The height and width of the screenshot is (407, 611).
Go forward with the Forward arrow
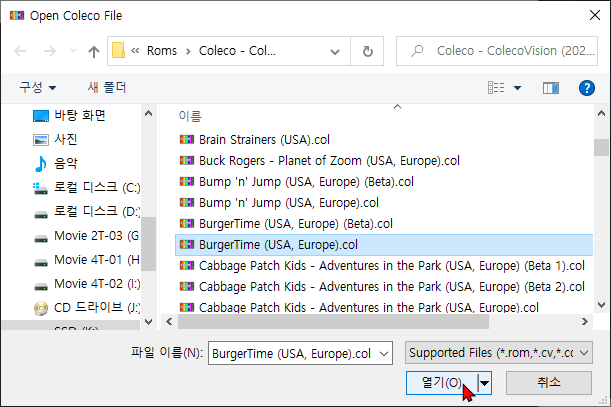tap(49, 51)
